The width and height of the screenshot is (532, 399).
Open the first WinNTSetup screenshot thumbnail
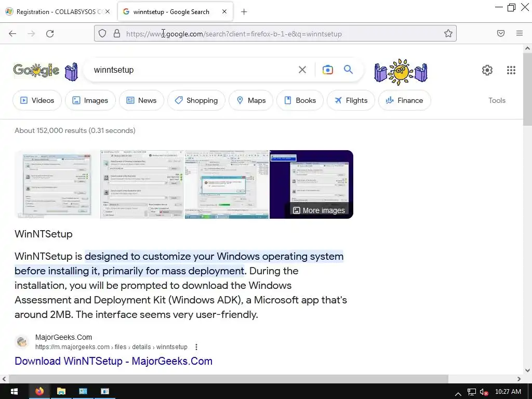57,184
